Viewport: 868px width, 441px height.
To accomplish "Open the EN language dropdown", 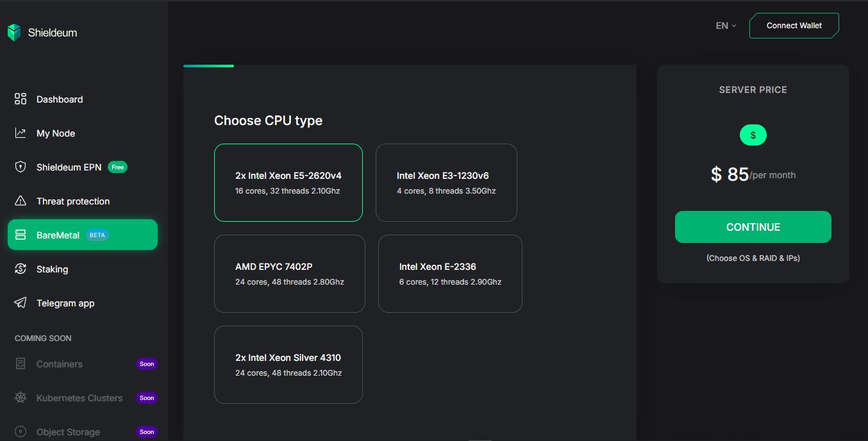I will click(726, 26).
